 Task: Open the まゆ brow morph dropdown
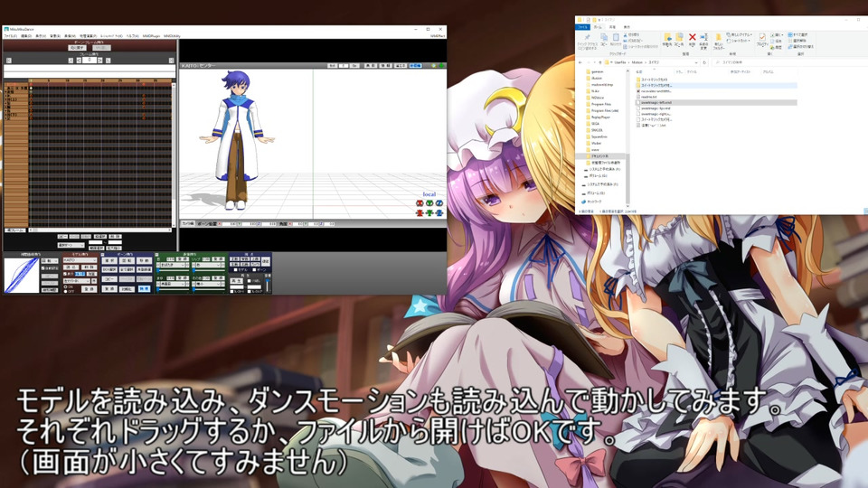coord(173,285)
